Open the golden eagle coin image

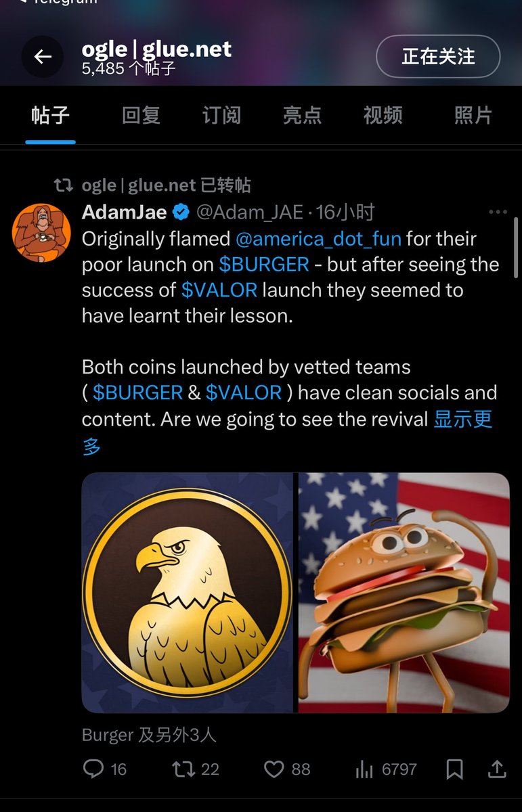[188, 593]
